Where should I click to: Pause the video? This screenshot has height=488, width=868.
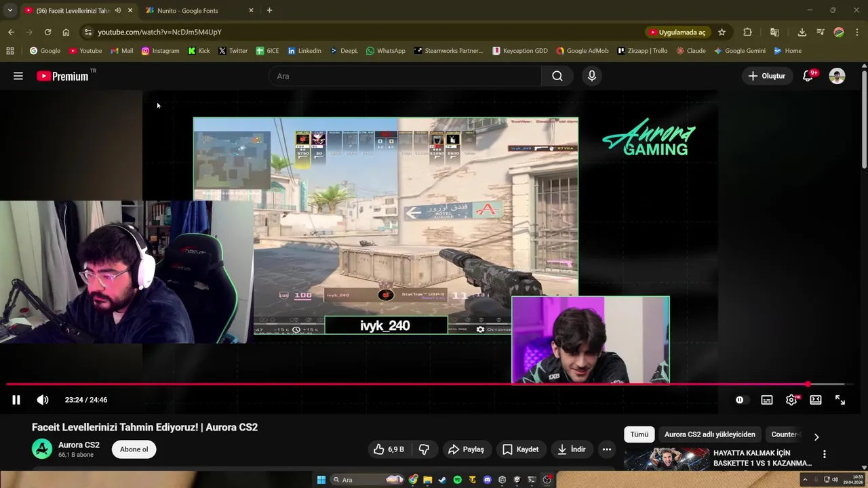pyautogui.click(x=16, y=400)
